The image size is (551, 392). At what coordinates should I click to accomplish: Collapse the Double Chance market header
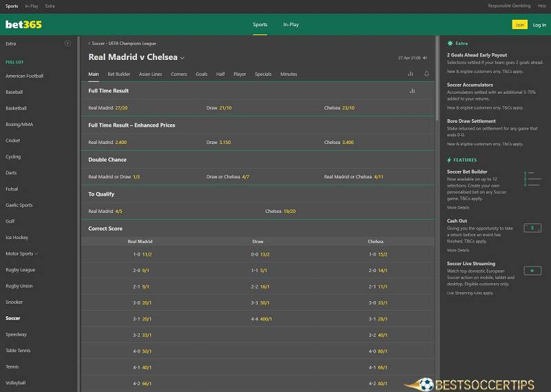tap(258, 160)
